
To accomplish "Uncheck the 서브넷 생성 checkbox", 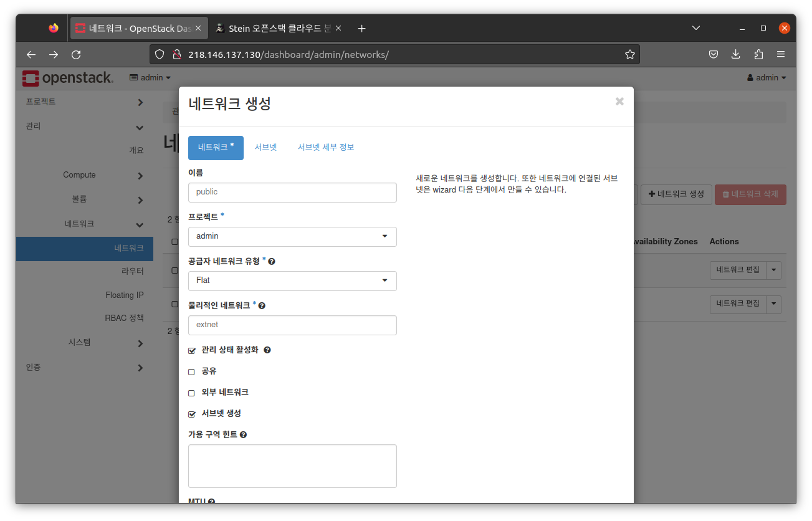I will 192,414.
